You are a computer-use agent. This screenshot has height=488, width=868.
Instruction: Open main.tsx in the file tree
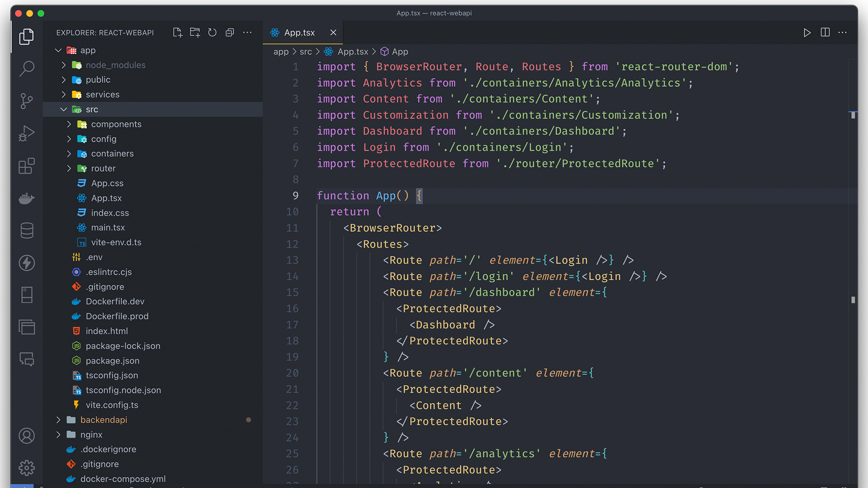(153, 228)
